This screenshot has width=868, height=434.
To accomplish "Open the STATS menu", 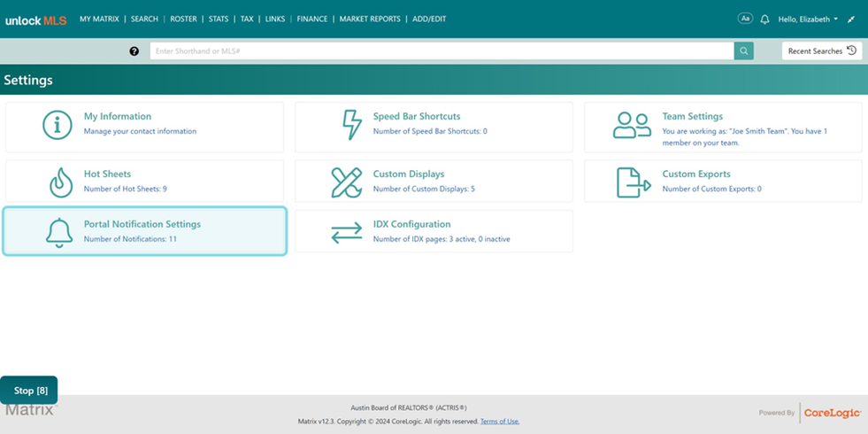I will [x=219, y=19].
